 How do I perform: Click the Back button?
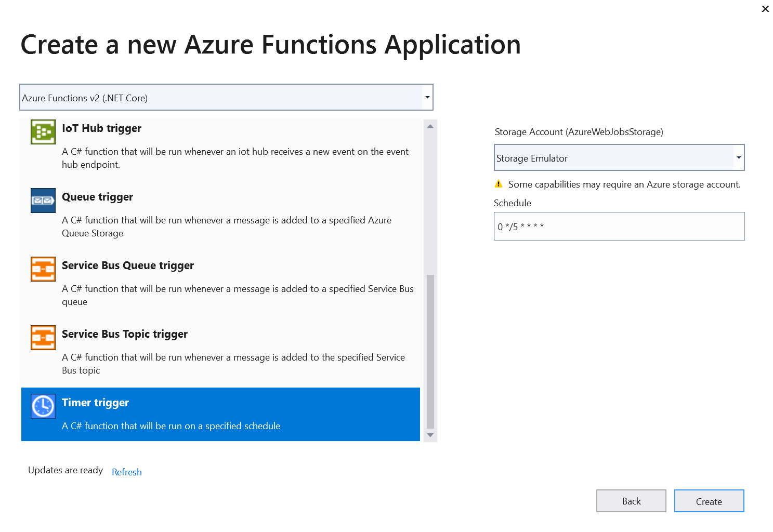point(631,501)
